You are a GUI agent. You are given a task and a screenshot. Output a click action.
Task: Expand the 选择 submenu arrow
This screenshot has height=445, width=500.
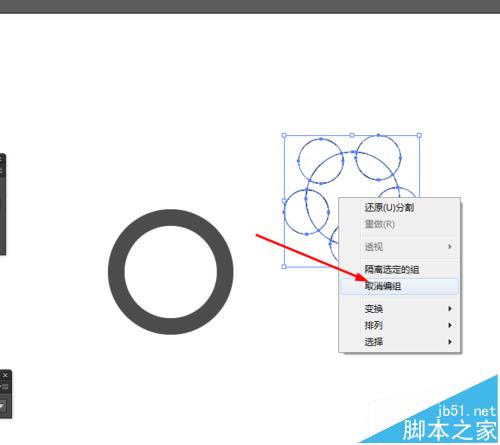[x=450, y=342]
